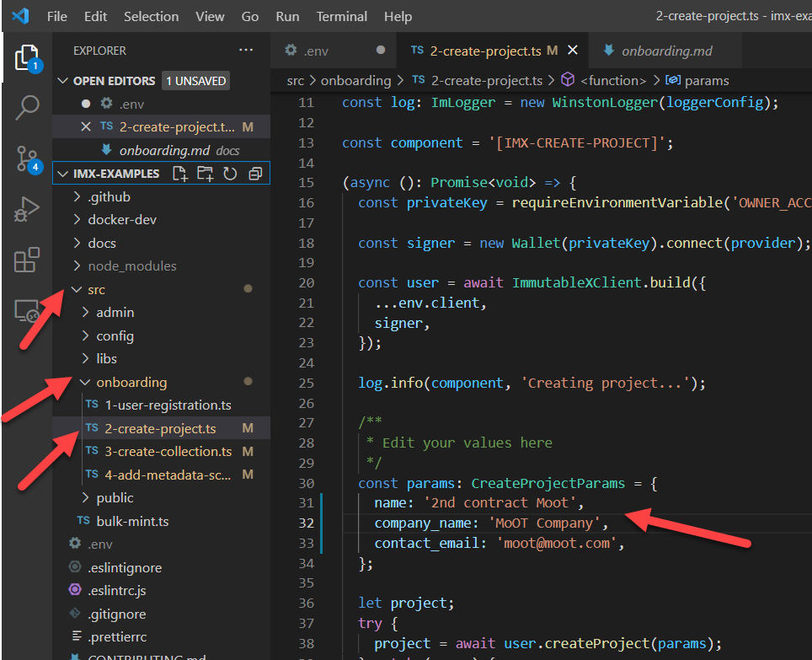This screenshot has width=812, height=660.
Task: Open the Go menu
Action: [x=249, y=17]
